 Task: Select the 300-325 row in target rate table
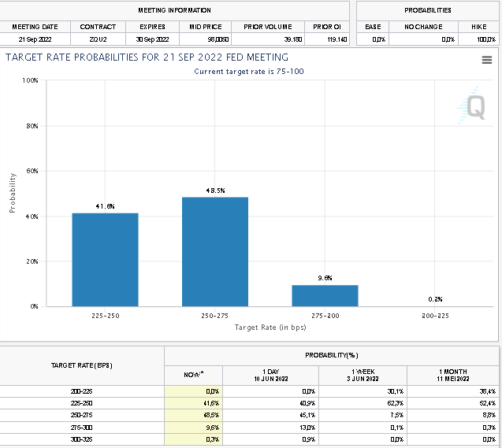pos(82,441)
